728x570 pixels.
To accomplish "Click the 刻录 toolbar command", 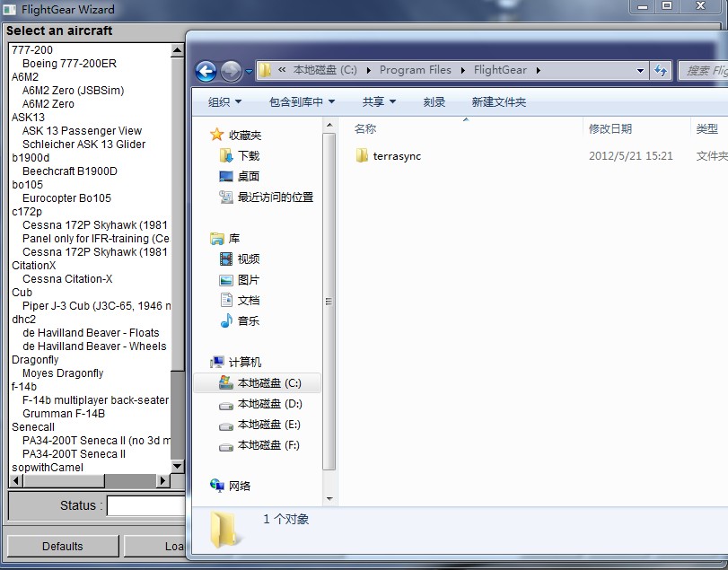I will (x=434, y=101).
